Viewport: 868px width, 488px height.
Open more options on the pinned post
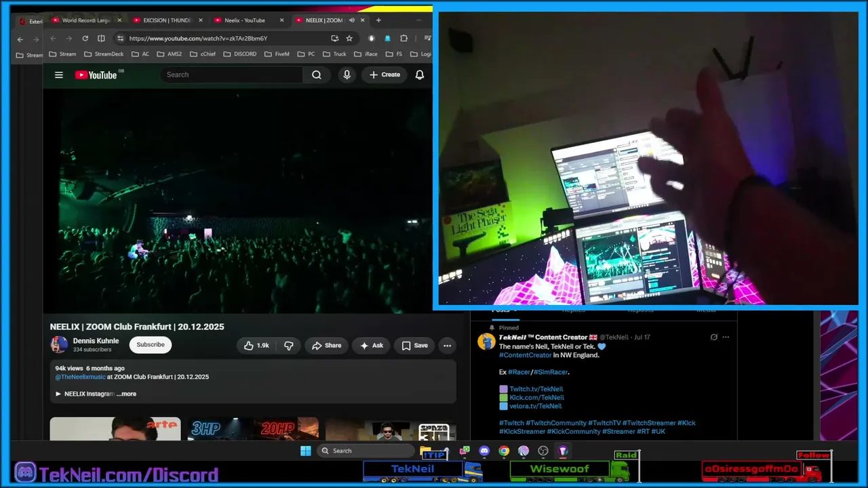click(726, 337)
